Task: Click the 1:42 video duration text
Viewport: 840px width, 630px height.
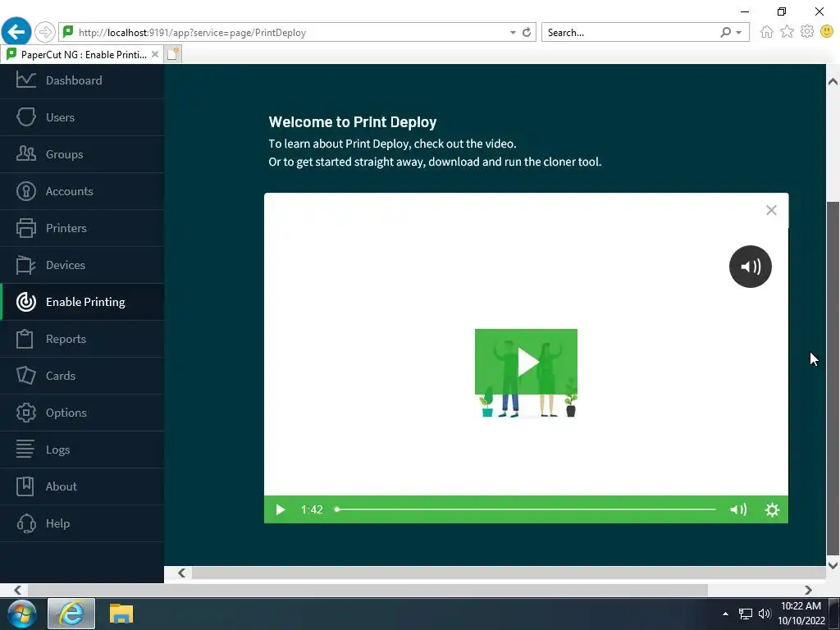Action: click(312, 509)
